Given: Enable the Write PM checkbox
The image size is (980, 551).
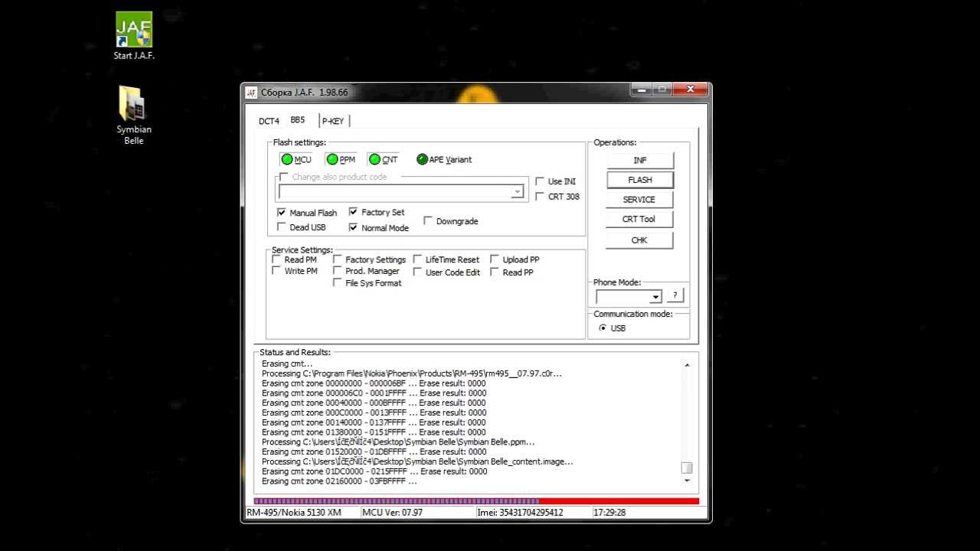Looking at the screenshot, I should 276,271.
